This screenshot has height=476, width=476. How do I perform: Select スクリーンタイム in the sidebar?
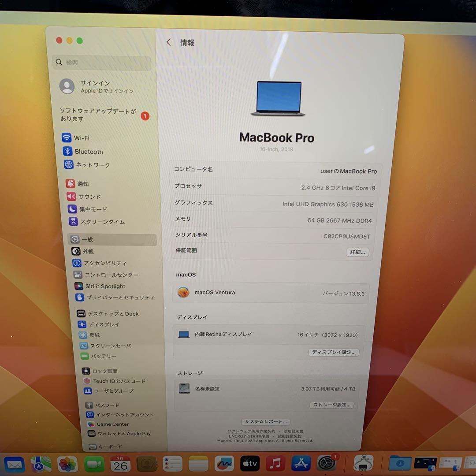pos(97,222)
